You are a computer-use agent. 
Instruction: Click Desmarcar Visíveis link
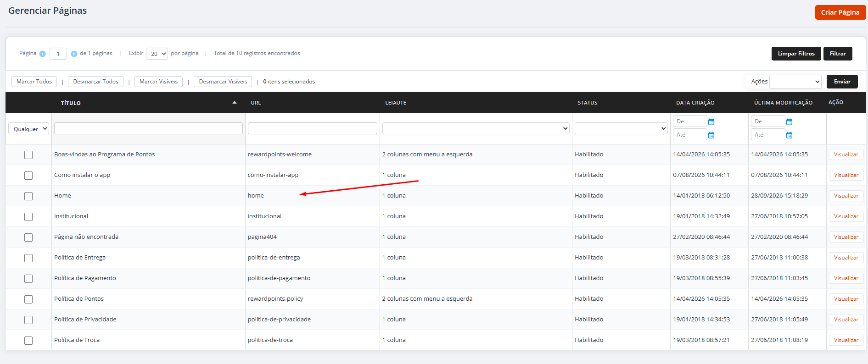coord(223,82)
